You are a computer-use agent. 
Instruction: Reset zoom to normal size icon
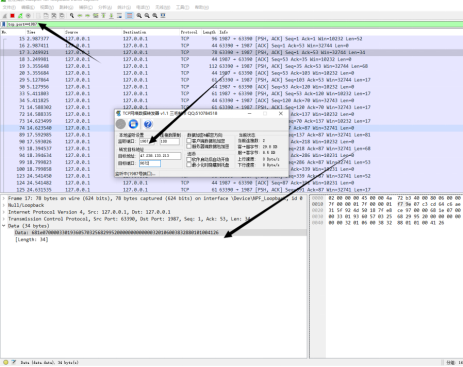[155, 16]
